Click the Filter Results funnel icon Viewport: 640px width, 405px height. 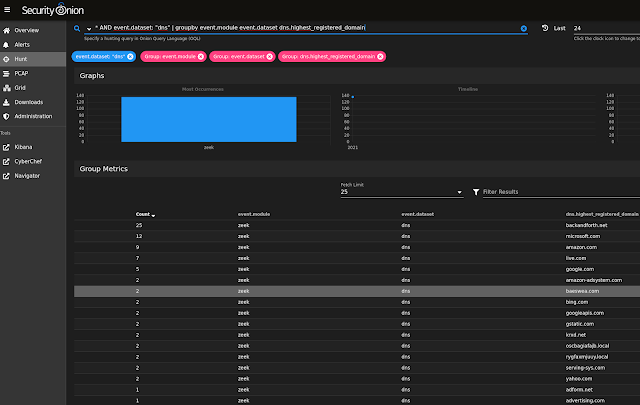[x=476, y=191]
